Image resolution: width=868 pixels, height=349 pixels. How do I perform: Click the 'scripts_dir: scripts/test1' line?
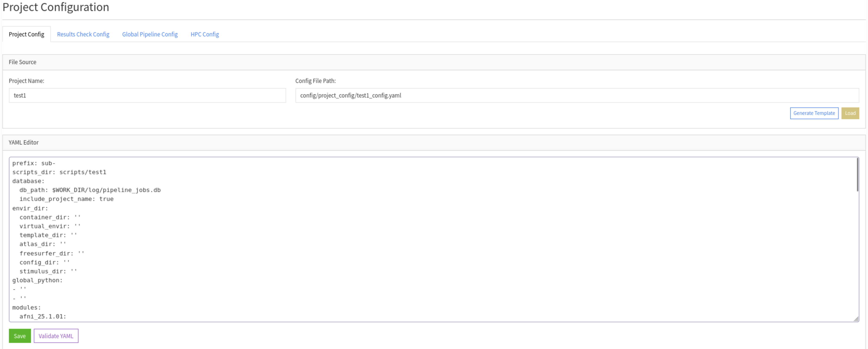(59, 172)
